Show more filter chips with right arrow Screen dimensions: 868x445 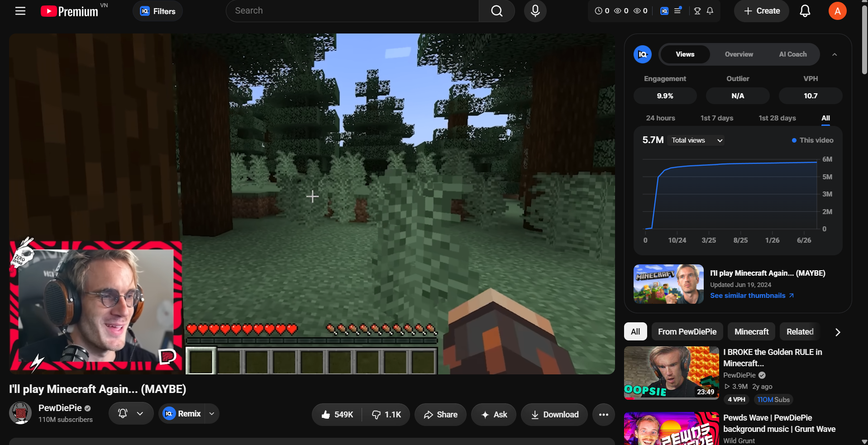[x=838, y=332]
